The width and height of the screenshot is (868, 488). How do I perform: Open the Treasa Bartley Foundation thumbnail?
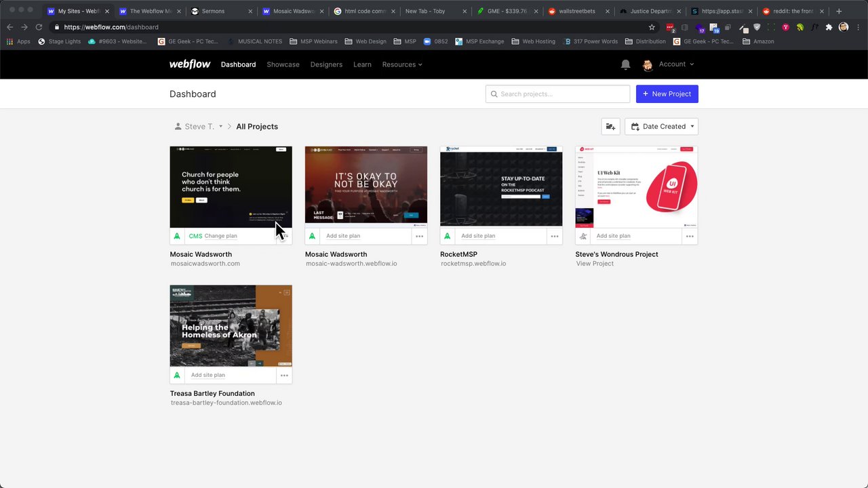coord(231,326)
